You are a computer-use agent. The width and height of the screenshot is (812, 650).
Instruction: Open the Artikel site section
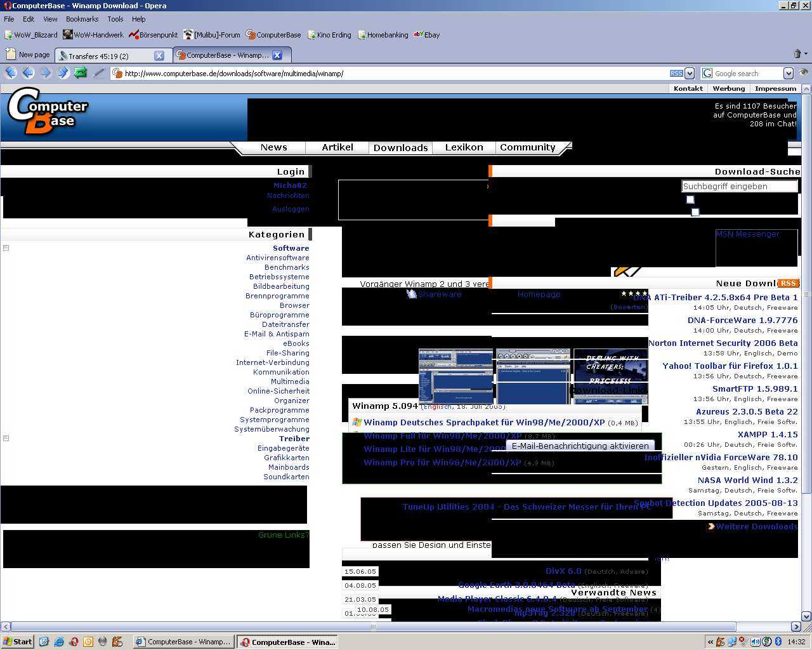(x=337, y=147)
